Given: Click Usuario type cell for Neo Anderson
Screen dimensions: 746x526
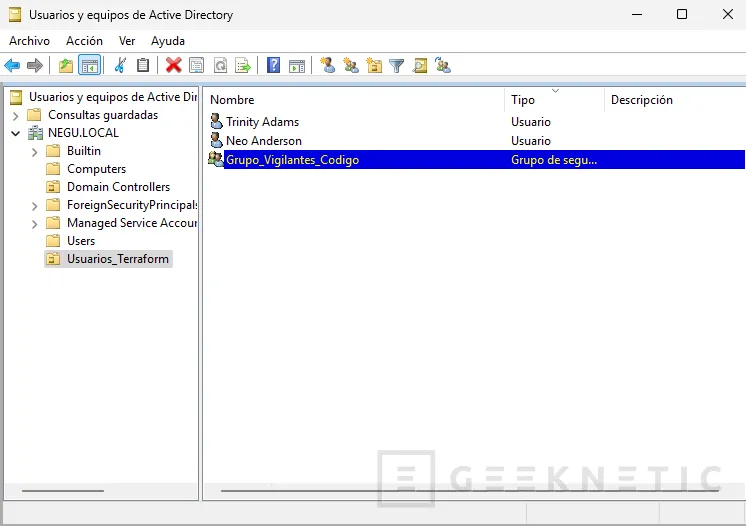Looking at the screenshot, I should 530,141.
